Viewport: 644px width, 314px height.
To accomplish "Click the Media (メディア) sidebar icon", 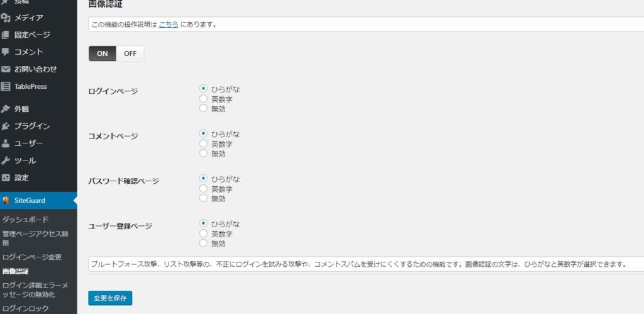I will pos(5,18).
